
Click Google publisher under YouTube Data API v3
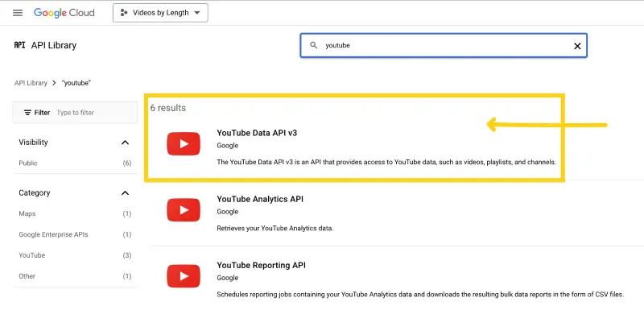(x=228, y=146)
